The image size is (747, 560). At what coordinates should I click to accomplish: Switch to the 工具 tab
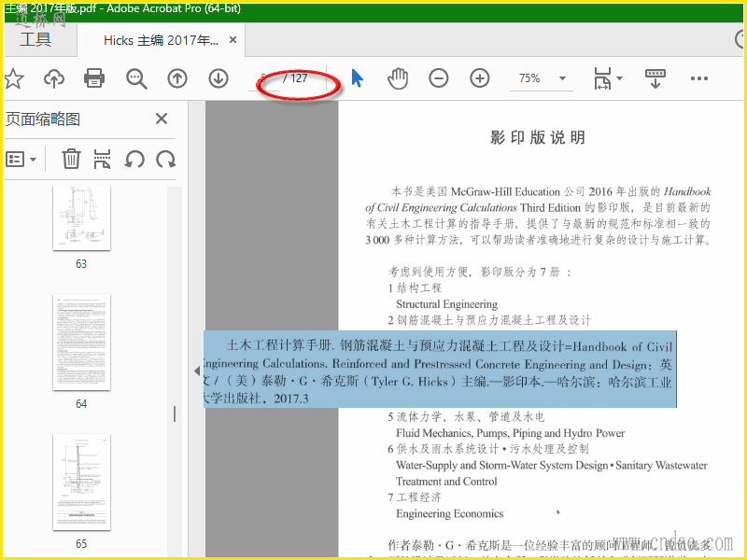pos(35,39)
